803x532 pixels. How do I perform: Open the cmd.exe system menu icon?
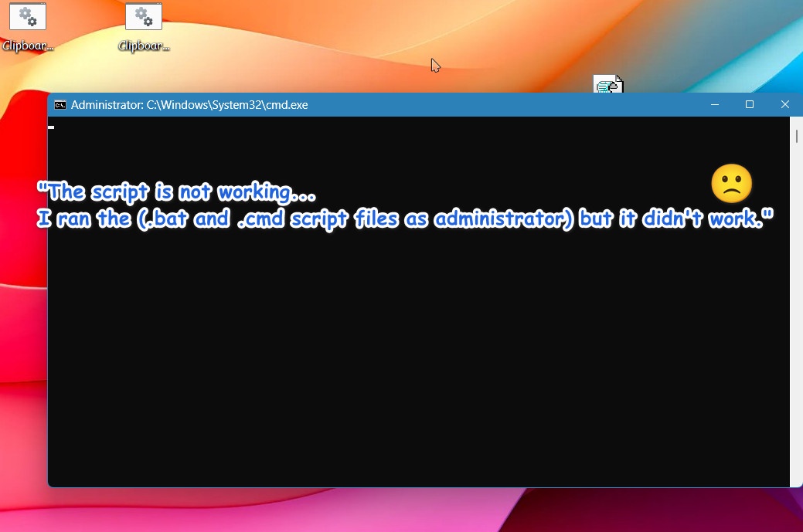[60, 105]
